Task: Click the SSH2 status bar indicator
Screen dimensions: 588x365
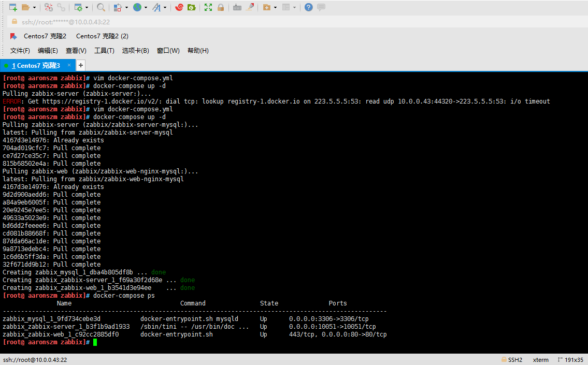Action: coord(512,360)
